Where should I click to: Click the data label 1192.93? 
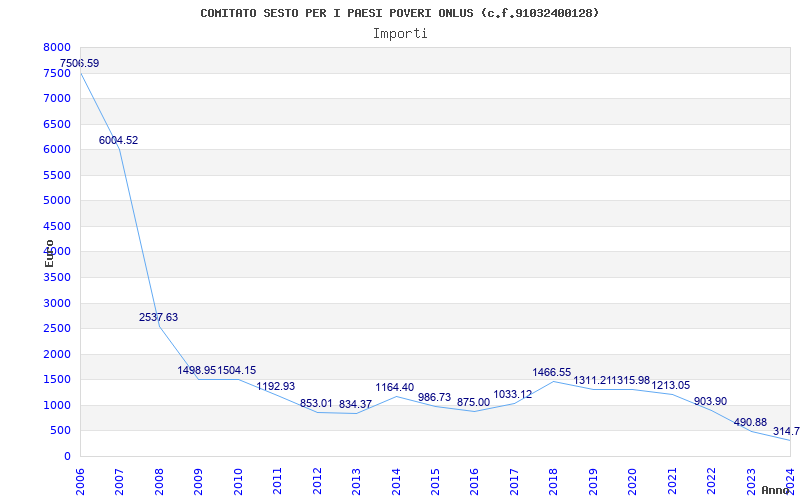[x=276, y=386]
